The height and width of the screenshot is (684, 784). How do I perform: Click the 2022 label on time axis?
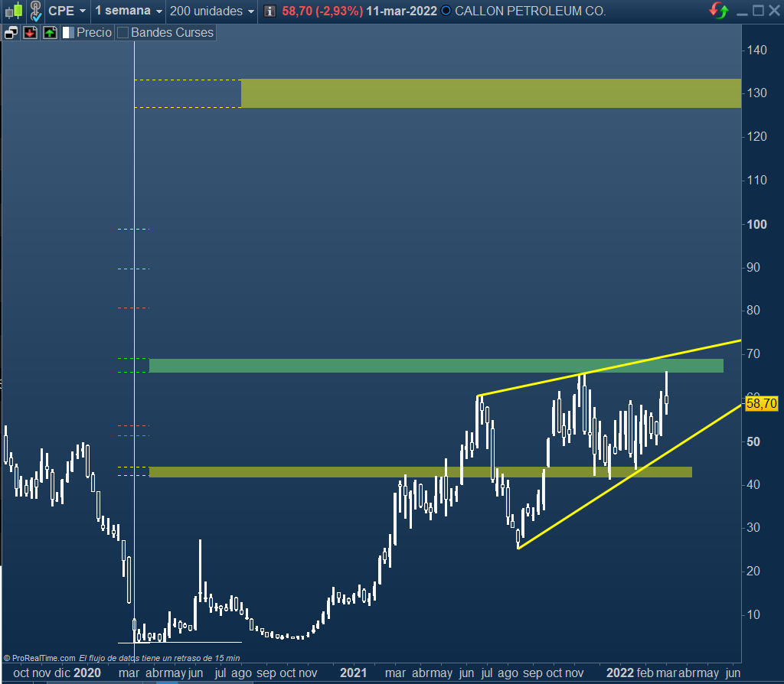click(x=620, y=673)
